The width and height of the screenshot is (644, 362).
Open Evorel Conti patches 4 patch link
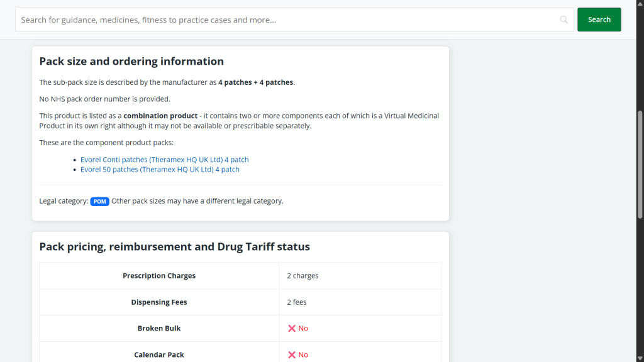coord(164,160)
